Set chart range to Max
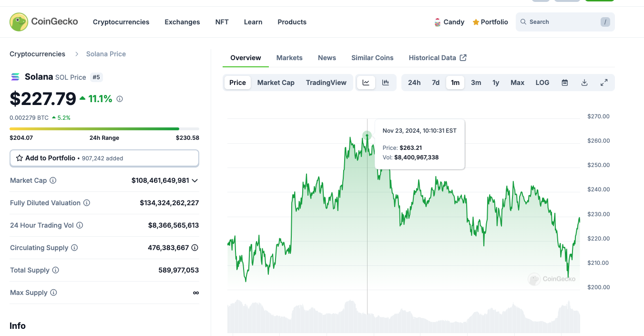 (518, 83)
